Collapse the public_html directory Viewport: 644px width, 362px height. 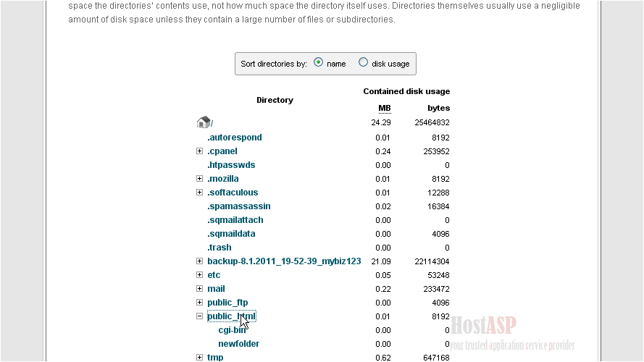point(199,316)
